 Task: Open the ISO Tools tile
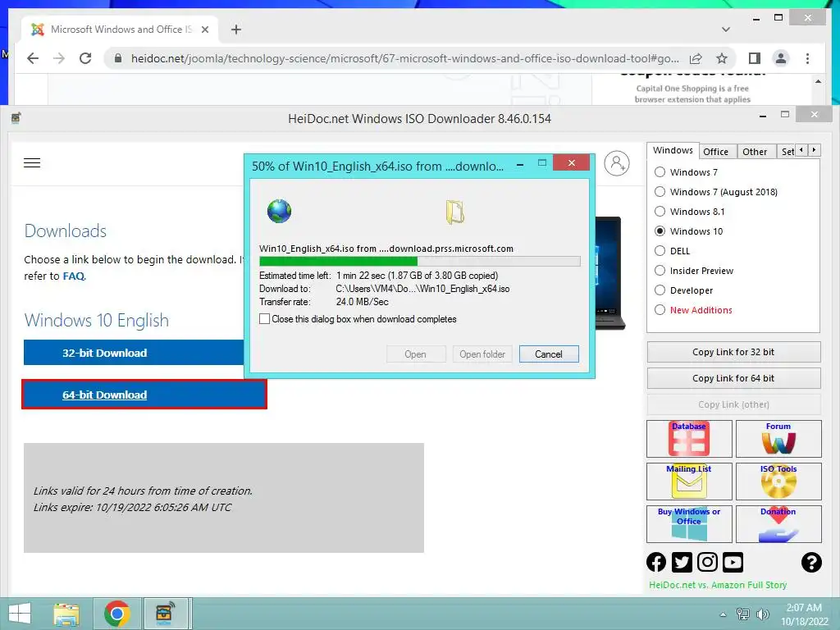(778, 481)
